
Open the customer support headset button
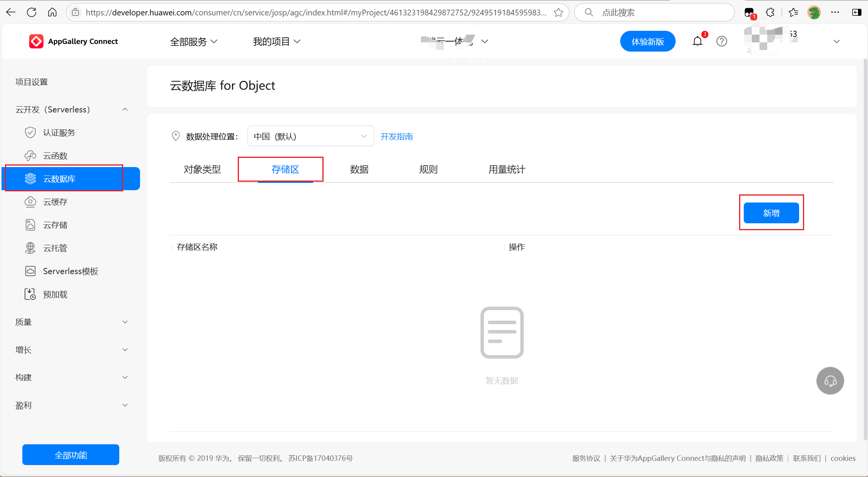[x=830, y=381]
